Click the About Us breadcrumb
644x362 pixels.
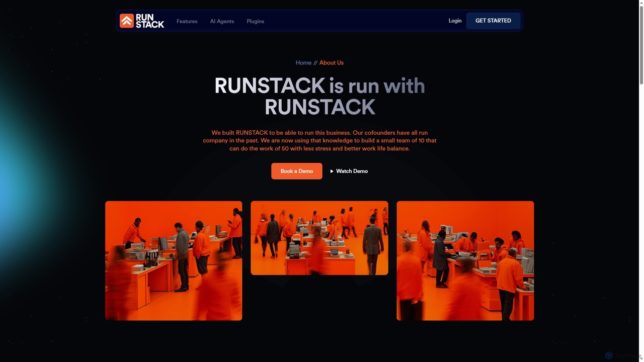(x=332, y=63)
